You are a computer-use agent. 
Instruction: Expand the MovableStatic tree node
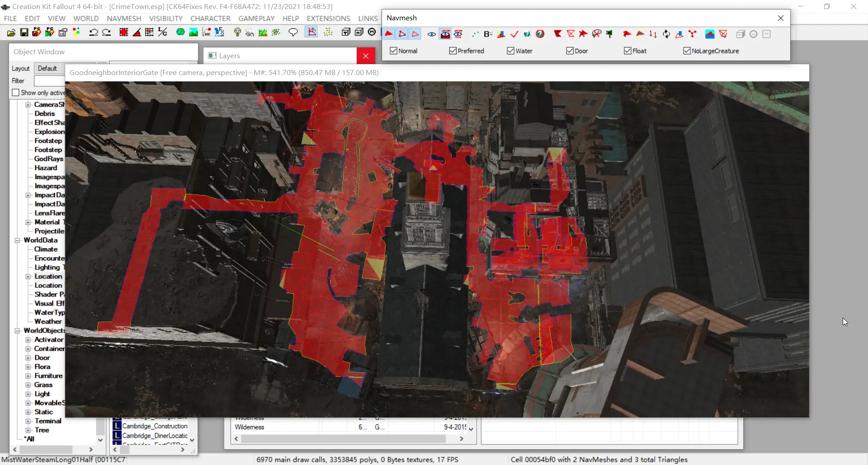(x=28, y=403)
